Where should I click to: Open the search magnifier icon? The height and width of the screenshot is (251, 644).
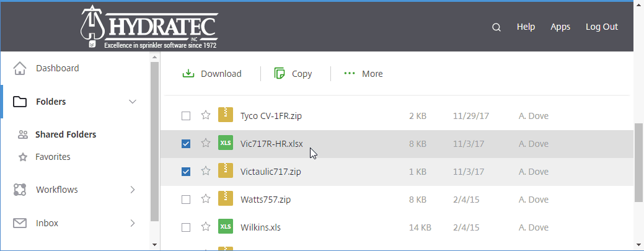point(496,27)
